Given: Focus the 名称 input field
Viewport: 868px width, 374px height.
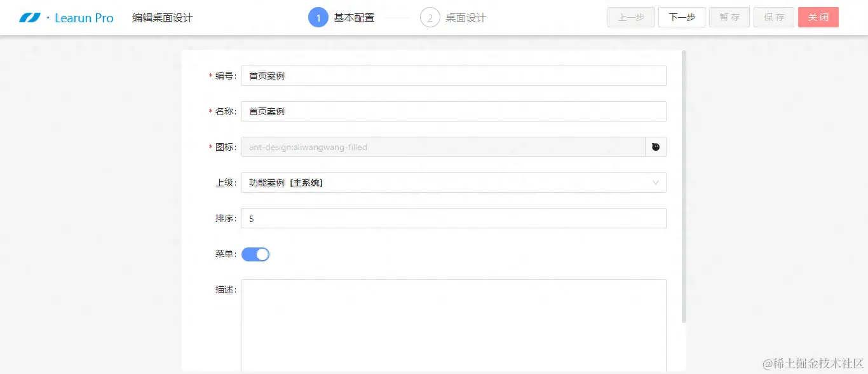Looking at the screenshot, I should pyautogui.click(x=454, y=111).
